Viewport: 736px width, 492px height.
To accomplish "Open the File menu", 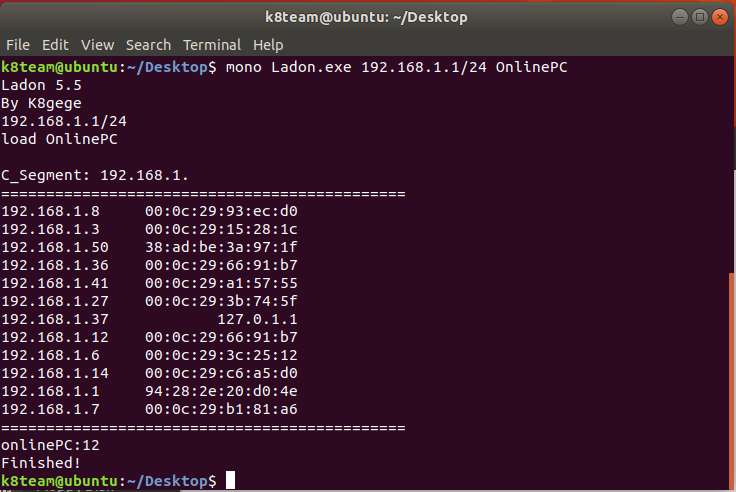I will click(x=18, y=45).
